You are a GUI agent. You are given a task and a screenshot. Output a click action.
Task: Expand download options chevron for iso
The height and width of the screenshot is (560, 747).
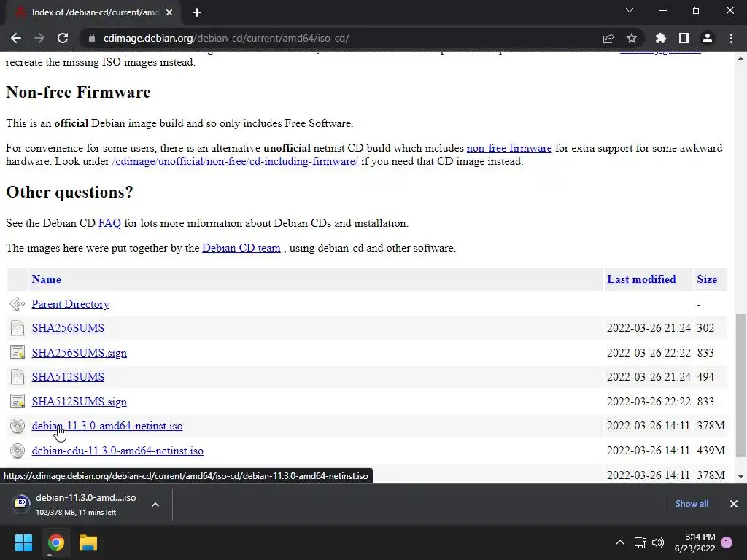pyautogui.click(x=155, y=505)
